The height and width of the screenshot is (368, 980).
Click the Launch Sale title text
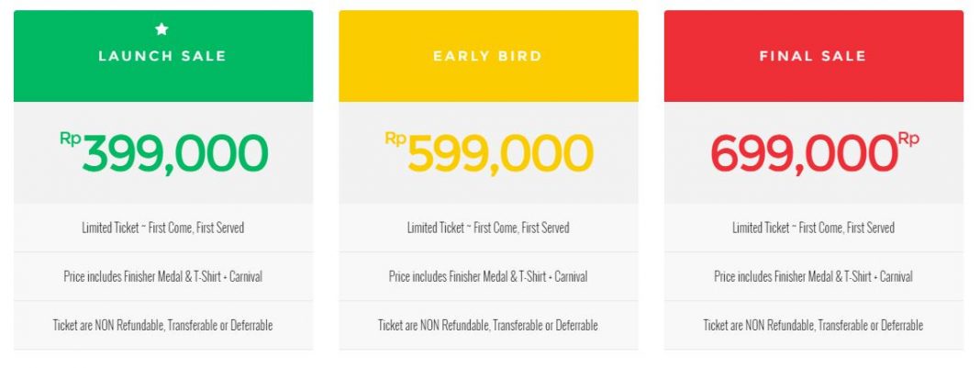tap(162, 56)
